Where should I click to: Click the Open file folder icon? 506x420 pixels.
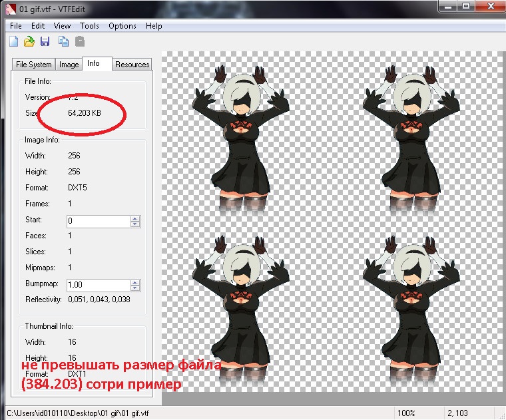coord(29,42)
